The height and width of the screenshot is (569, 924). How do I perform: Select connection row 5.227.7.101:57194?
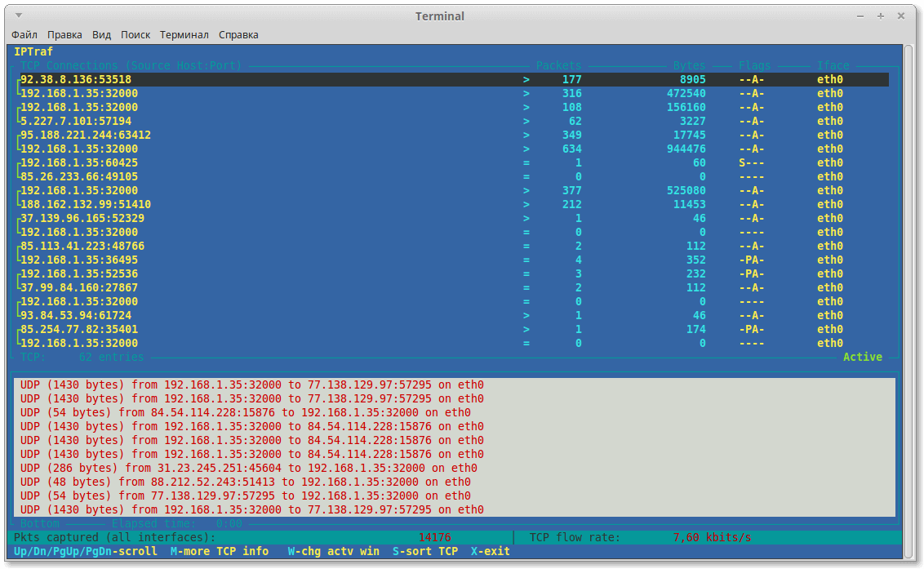click(452, 121)
